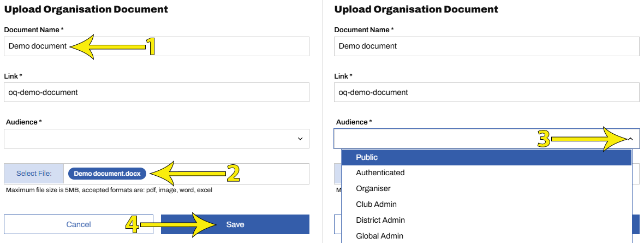Collapse the open Audience dropdown chevron
Image resolution: width=644 pixels, height=244 pixels.
(x=630, y=139)
